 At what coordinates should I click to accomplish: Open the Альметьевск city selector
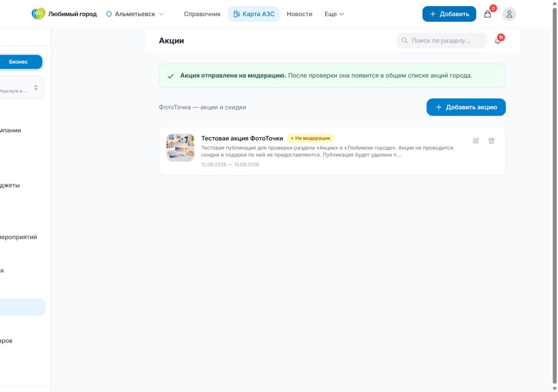tap(135, 14)
